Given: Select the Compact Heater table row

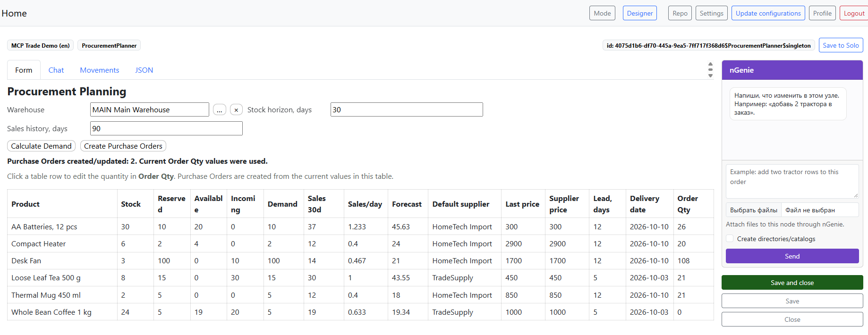Looking at the screenshot, I should pyautogui.click(x=360, y=243).
